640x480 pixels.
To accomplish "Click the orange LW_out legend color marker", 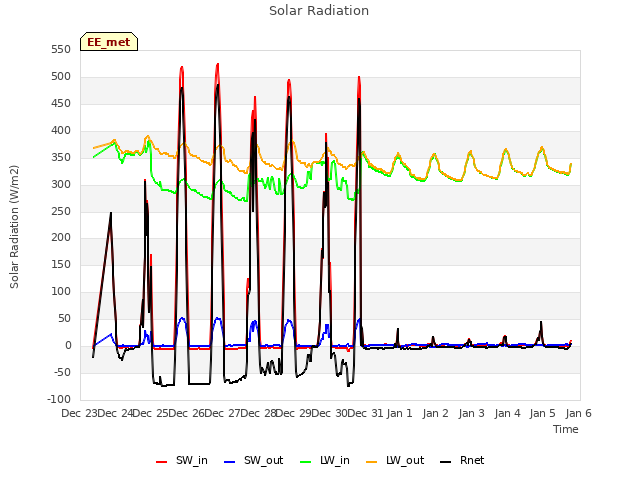I will coord(372,462).
